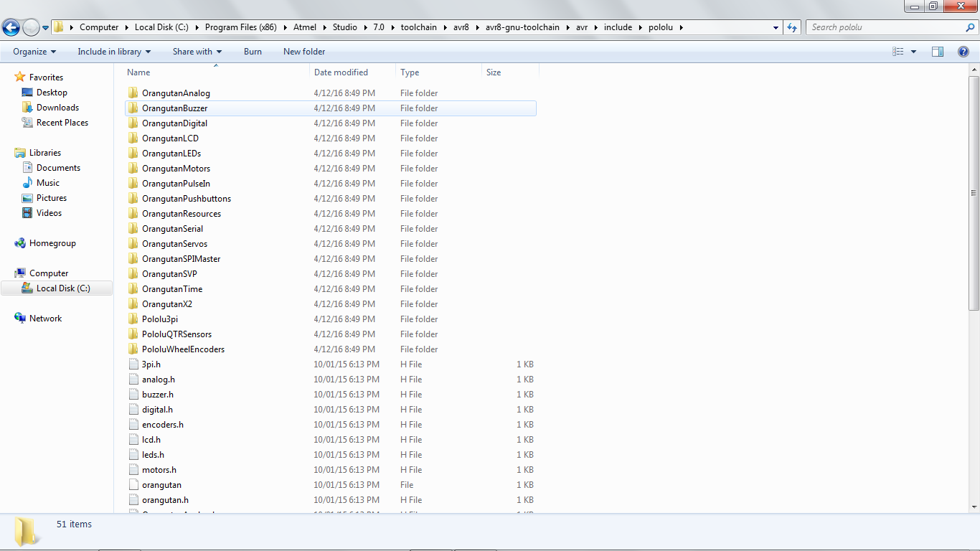Screen dimensions: 980x551
Task: Select the OrangutanSPIMaster folder name
Action: (x=181, y=259)
